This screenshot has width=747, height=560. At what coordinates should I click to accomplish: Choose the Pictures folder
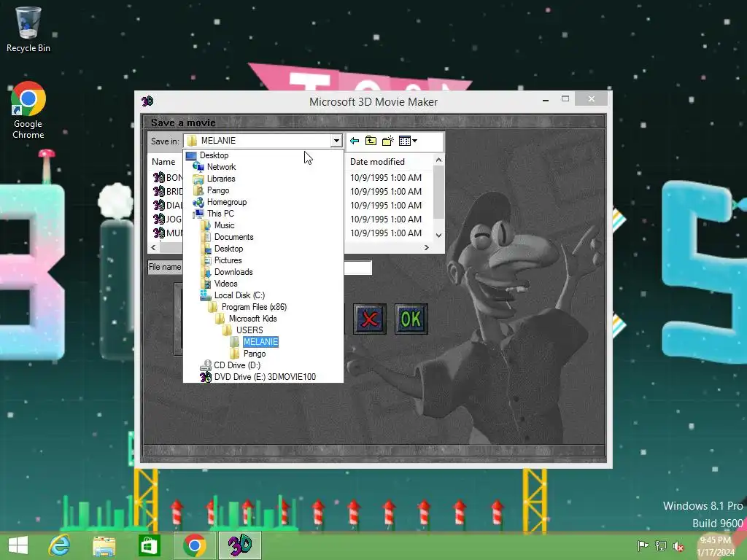click(x=228, y=260)
